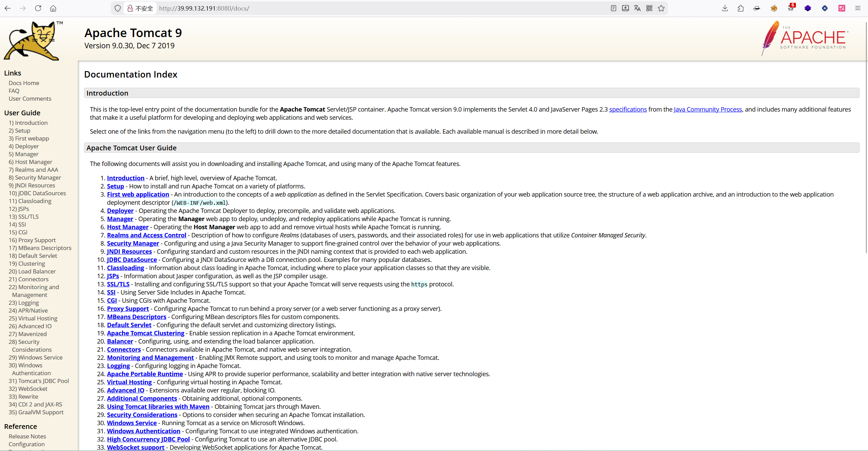Viewport: 868px width, 451px height.
Task: Follow the Java Community Process link
Action: pos(707,109)
